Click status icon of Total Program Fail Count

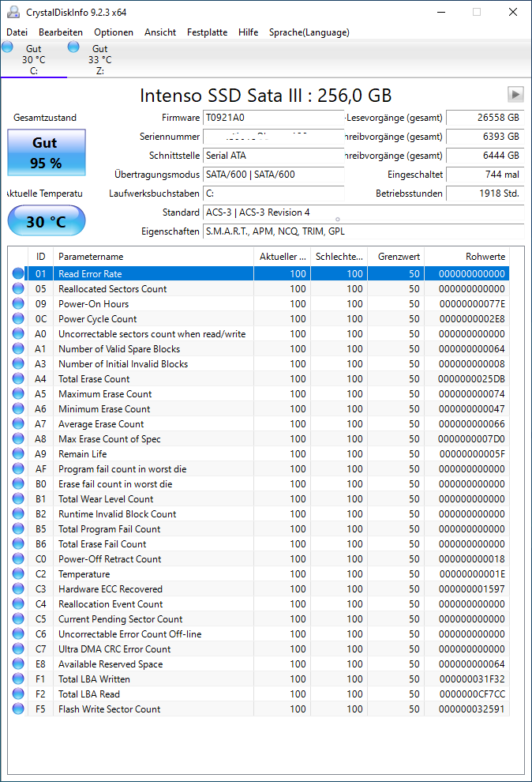pyautogui.click(x=18, y=528)
